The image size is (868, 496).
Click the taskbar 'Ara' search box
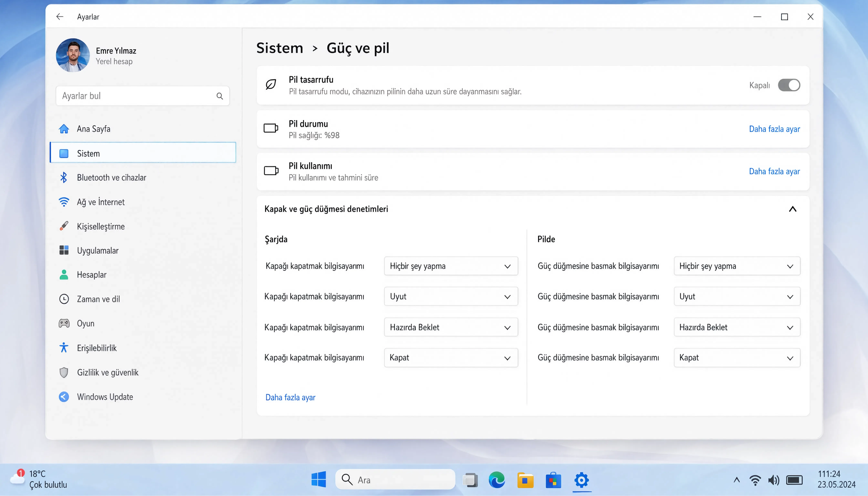(395, 480)
